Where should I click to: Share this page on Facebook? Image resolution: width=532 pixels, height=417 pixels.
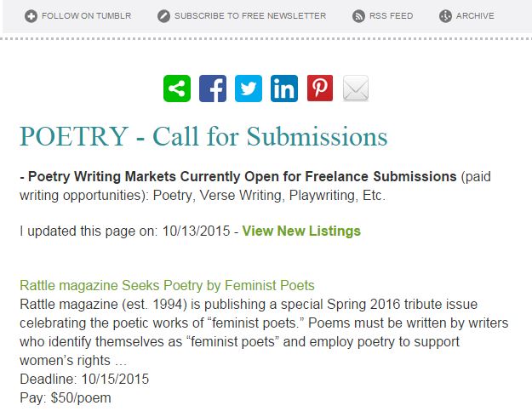click(x=213, y=89)
